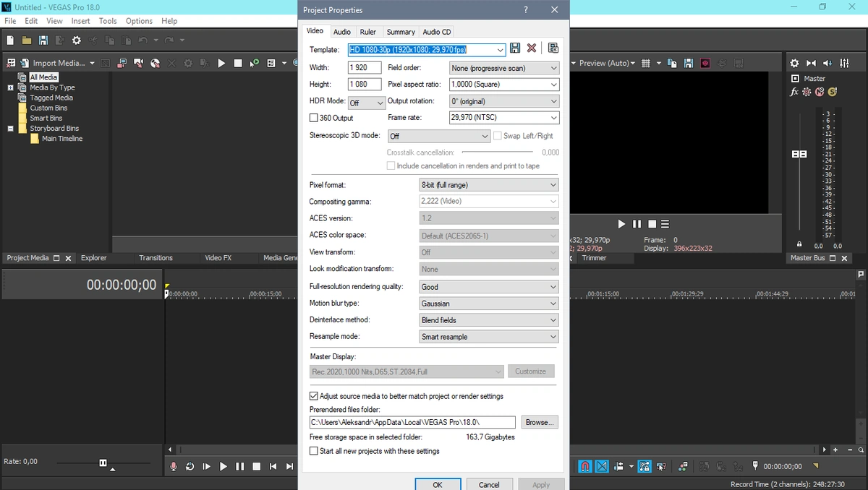This screenshot has width=868, height=490.
Task: Open the Stereoscopic 3D mode dropdown
Action: pos(439,136)
